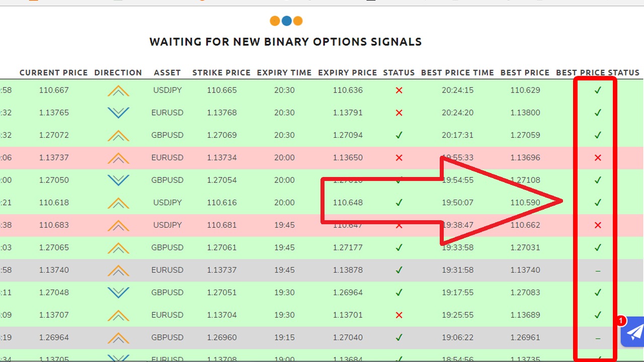Screen dimensions: 644x362
Task: Click the EXPIRY TIME column header
Action: (x=284, y=73)
